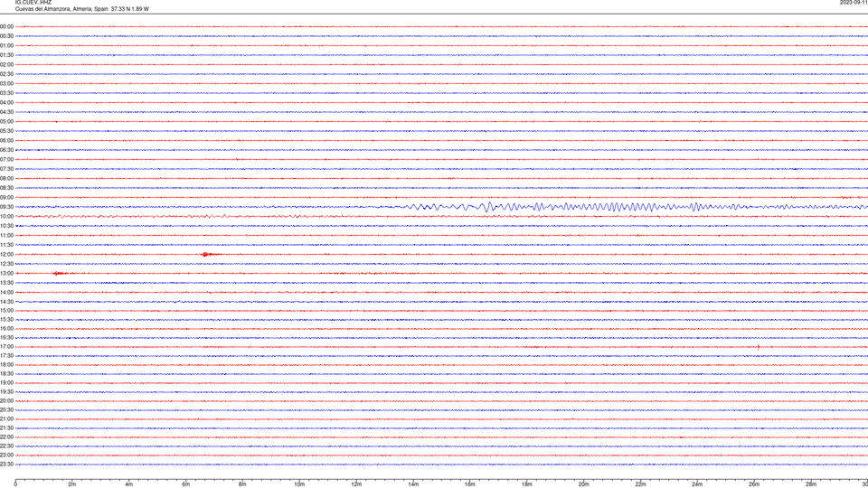
Task: Click the 04:30 time label
Action: pyautogui.click(x=6, y=112)
